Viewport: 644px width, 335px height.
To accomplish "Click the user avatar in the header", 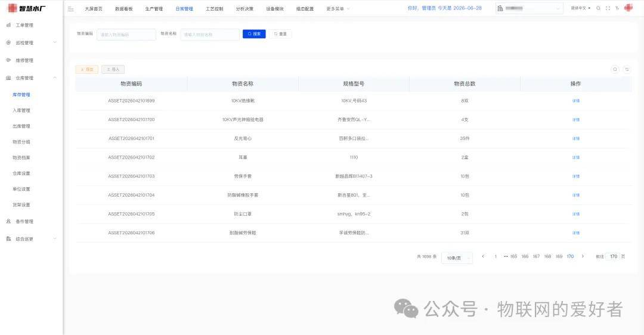I will pyautogui.click(x=628, y=8).
